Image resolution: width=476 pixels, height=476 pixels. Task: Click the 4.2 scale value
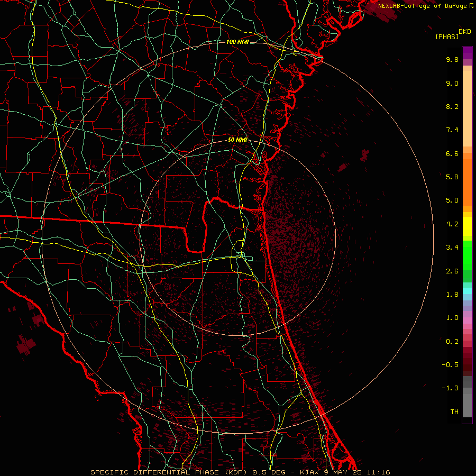(x=452, y=224)
